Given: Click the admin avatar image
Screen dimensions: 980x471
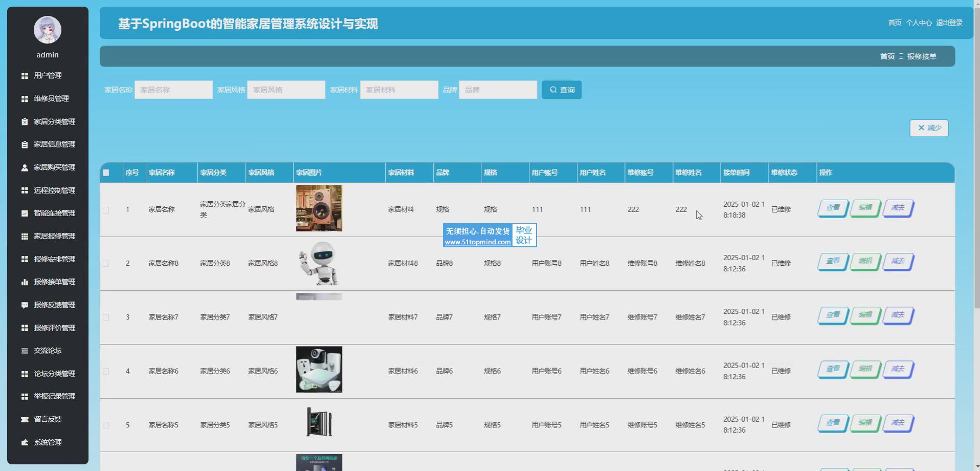Looking at the screenshot, I should point(48,30).
